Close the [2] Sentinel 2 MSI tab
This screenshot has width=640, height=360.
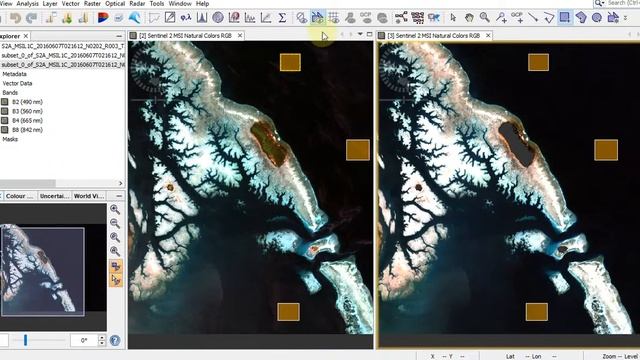pos(240,36)
